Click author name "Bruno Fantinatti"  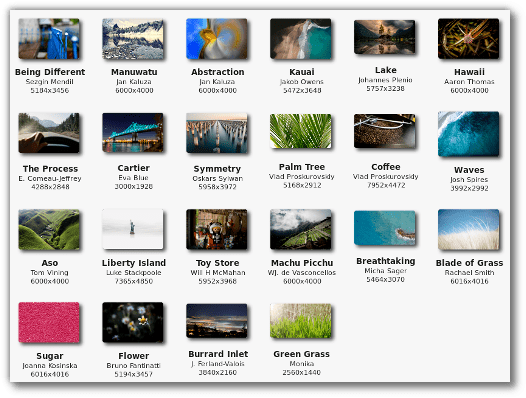pos(133,365)
